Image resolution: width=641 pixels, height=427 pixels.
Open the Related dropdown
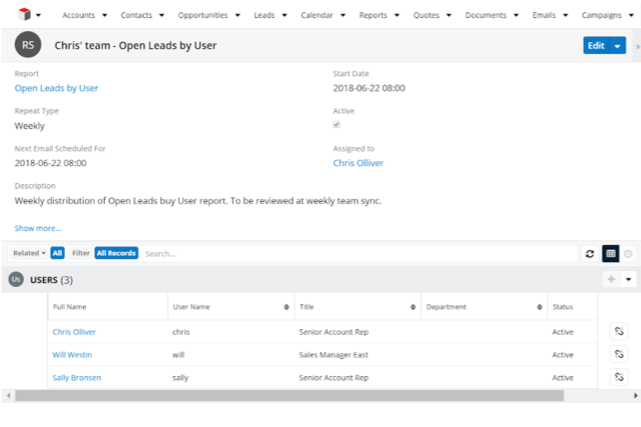[30, 254]
